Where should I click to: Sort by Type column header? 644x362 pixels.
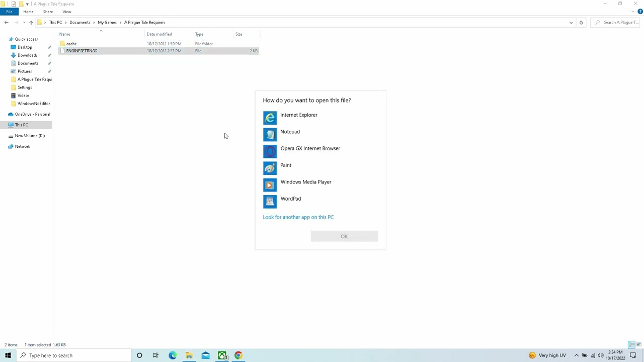213,34
